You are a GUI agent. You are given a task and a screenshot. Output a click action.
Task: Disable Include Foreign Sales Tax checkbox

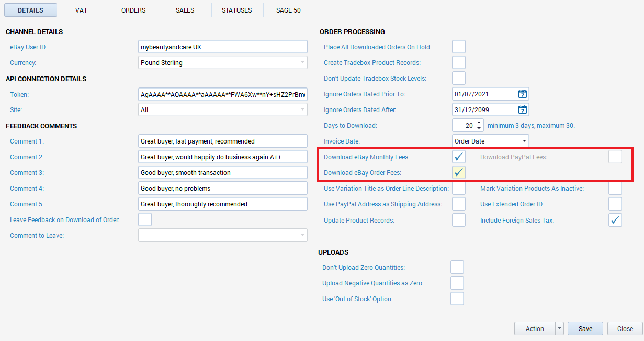click(x=615, y=220)
